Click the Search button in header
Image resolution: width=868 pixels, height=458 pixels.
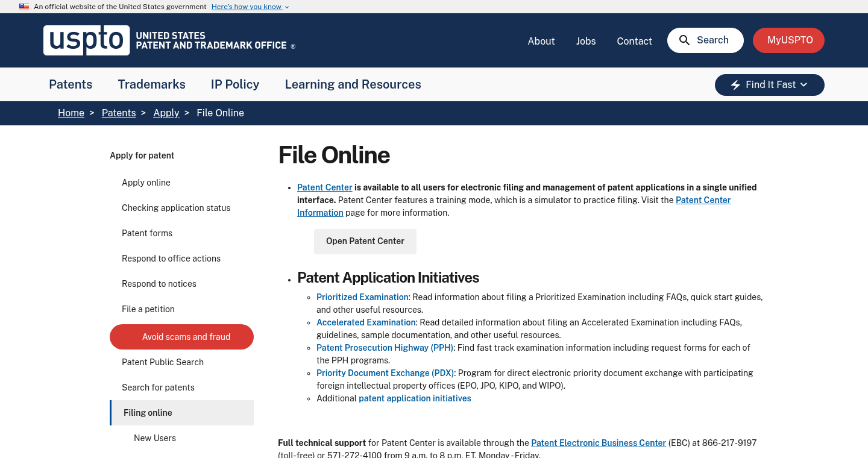[x=705, y=40]
